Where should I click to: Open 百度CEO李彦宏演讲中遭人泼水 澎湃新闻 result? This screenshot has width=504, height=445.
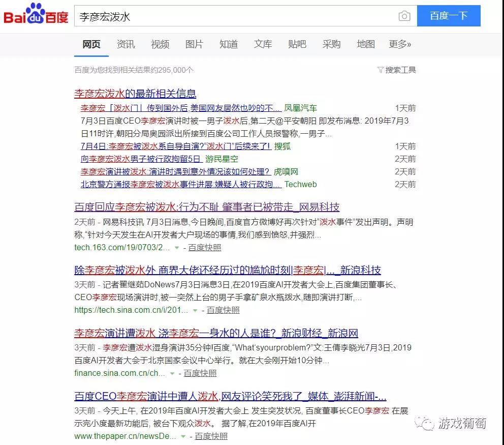230,396
